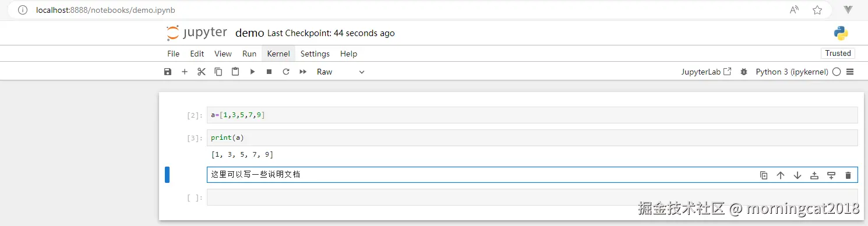The height and width of the screenshot is (226, 868).
Task: Click the Last Checkpoint status text
Action: tap(331, 33)
